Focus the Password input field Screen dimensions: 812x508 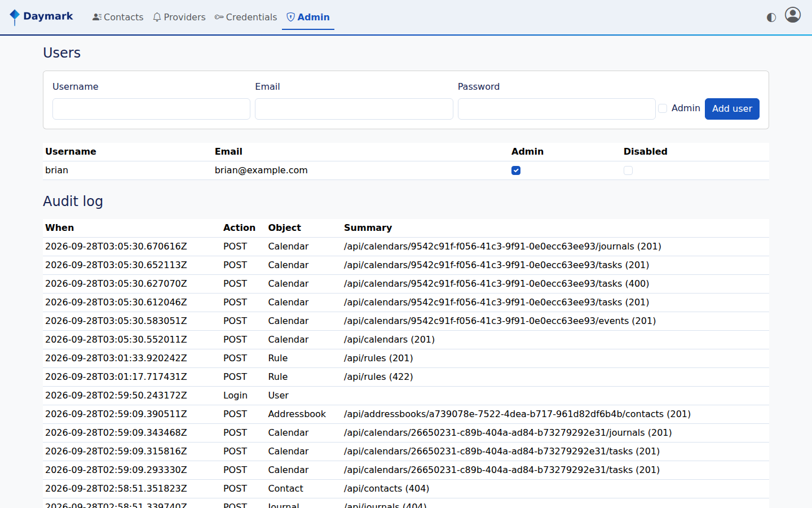557,109
